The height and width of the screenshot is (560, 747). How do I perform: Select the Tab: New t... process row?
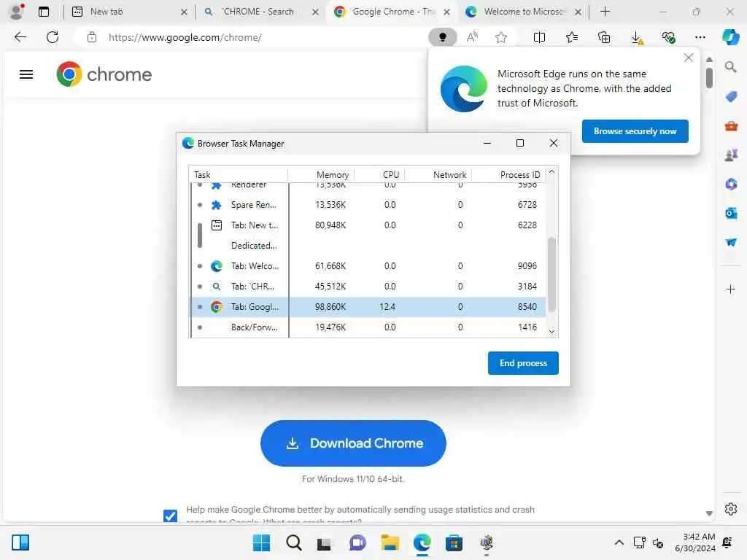[368, 225]
